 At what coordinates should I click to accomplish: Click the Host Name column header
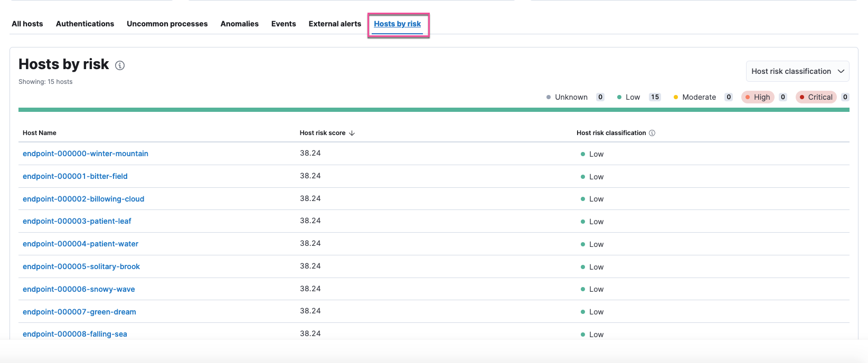pyautogui.click(x=40, y=133)
